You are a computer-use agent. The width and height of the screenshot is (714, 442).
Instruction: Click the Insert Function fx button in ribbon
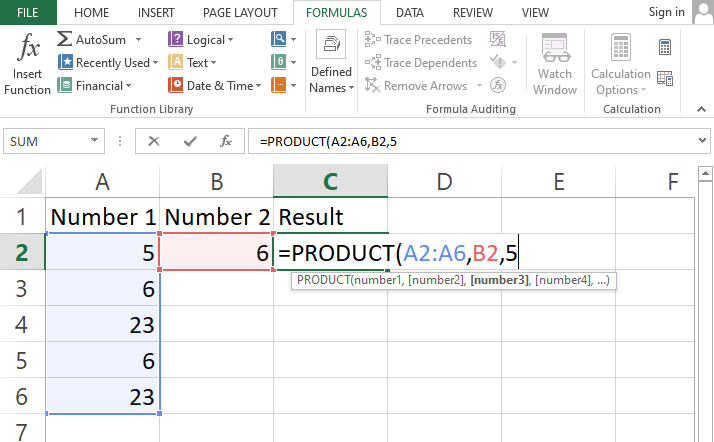(27, 65)
